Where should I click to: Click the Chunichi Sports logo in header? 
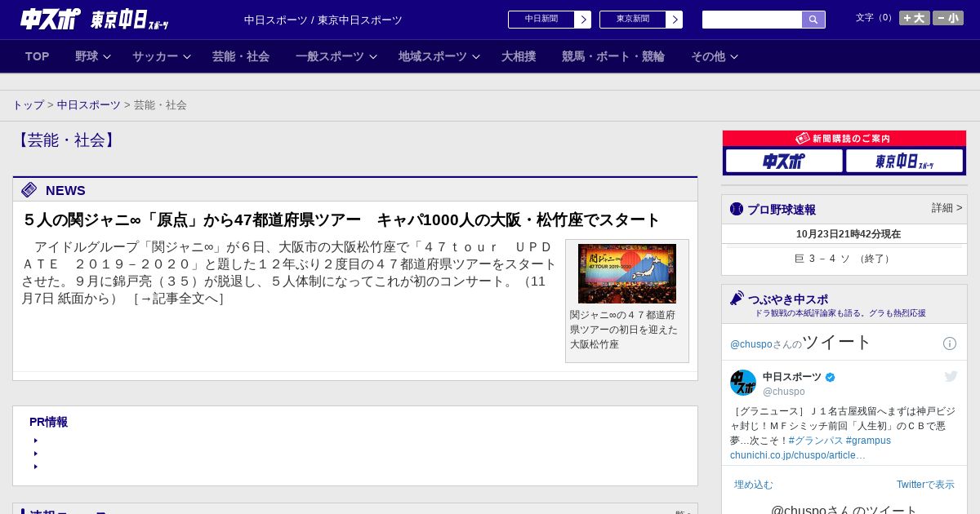(x=51, y=19)
